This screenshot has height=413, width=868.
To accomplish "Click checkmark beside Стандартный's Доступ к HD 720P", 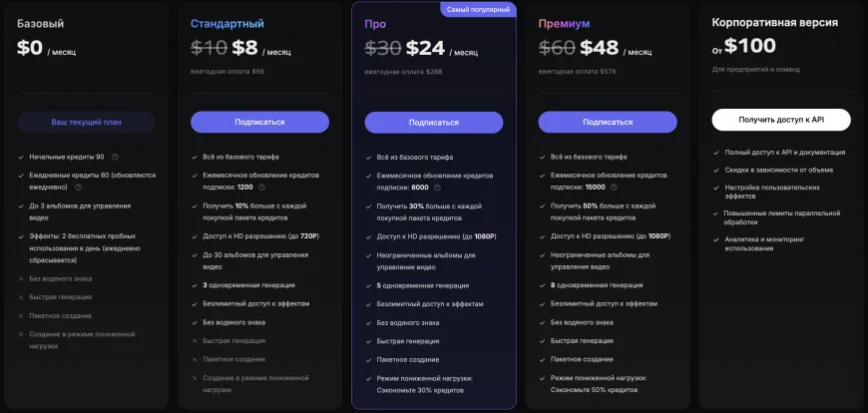I will coord(195,236).
